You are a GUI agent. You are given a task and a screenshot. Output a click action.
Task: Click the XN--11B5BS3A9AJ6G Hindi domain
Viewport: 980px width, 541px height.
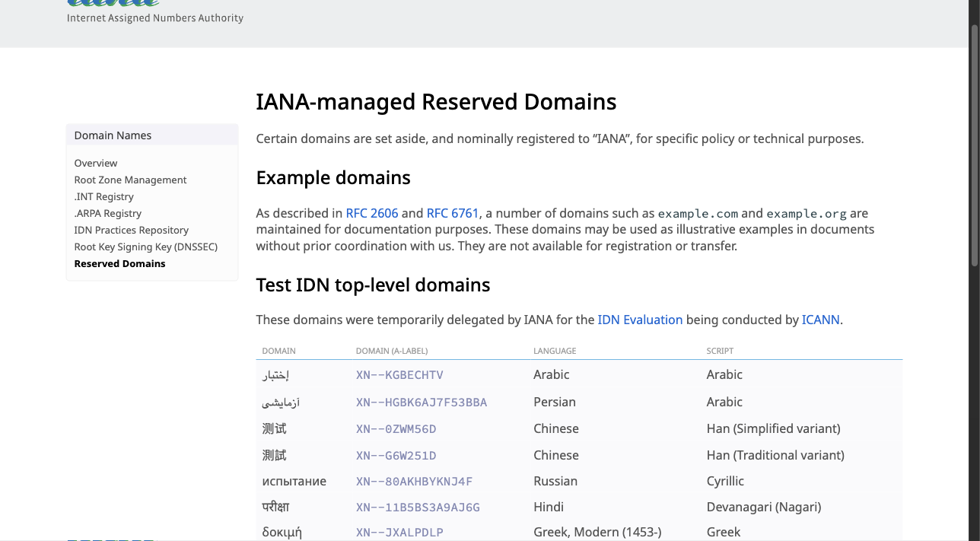tap(418, 508)
